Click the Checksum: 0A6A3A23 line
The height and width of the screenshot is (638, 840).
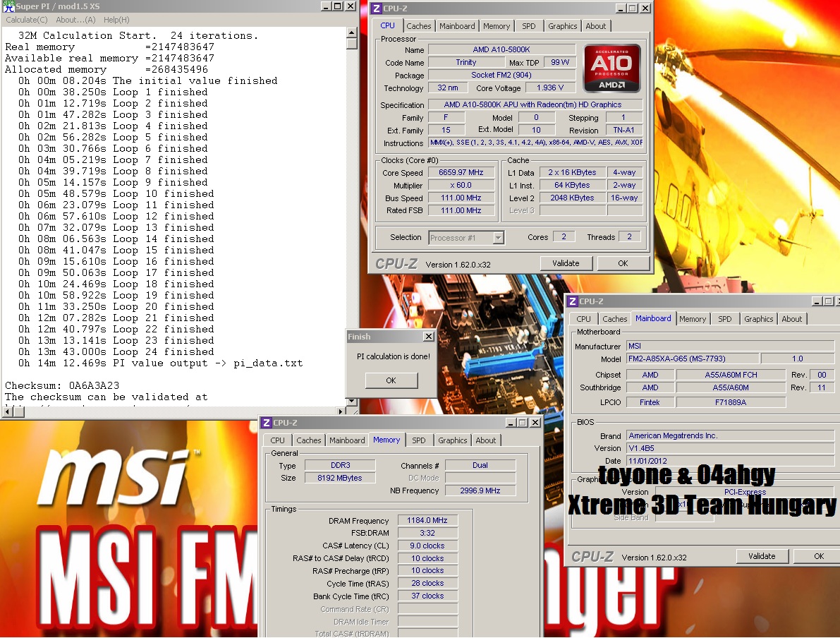coord(62,385)
